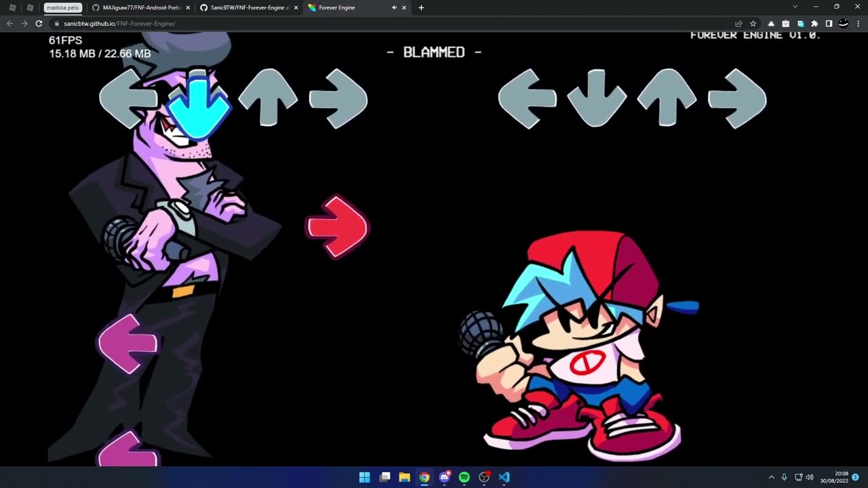Click the 61FPS counter text

tap(65, 41)
